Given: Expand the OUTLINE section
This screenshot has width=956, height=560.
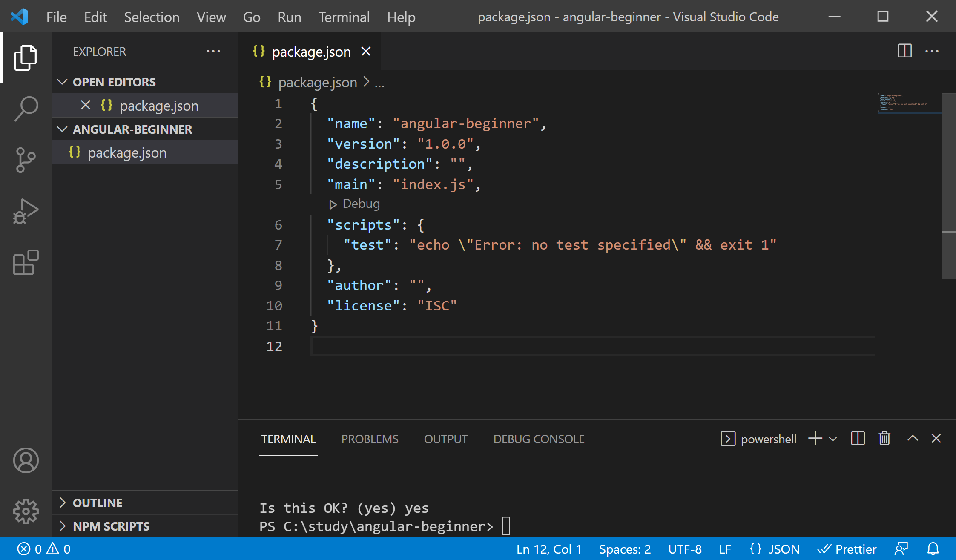Looking at the screenshot, I should 63,503.
